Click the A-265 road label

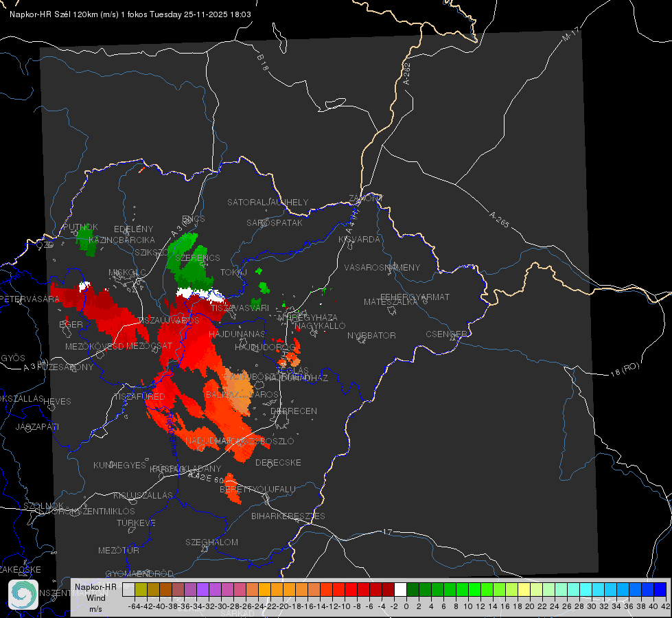(x=499, y=219)
